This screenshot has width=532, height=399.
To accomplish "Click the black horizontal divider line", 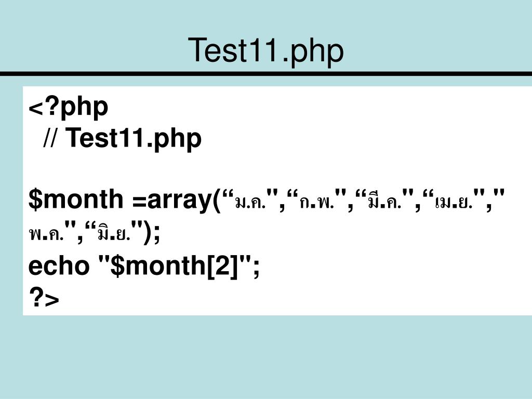I will point(266,74).
